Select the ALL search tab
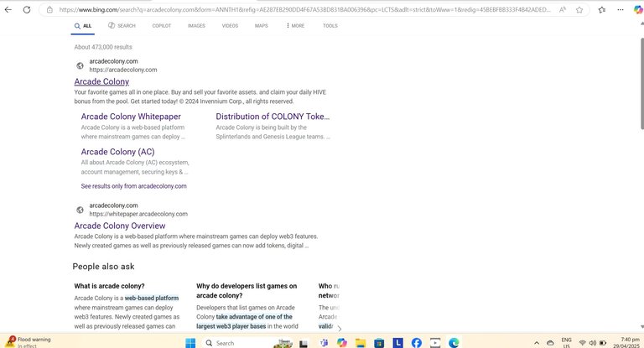 (83, 26)
